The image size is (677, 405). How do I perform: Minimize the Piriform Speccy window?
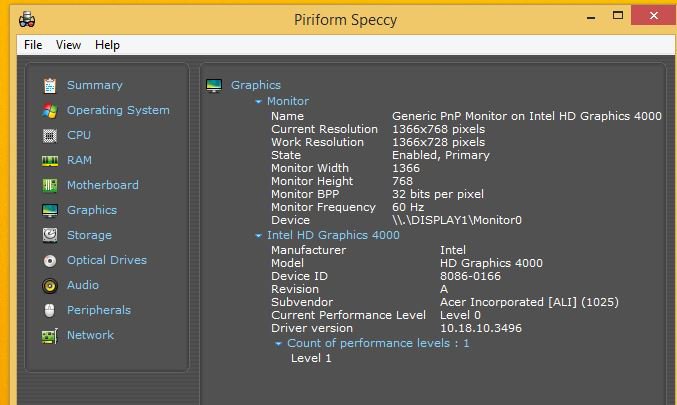click(x=591, y=17)
